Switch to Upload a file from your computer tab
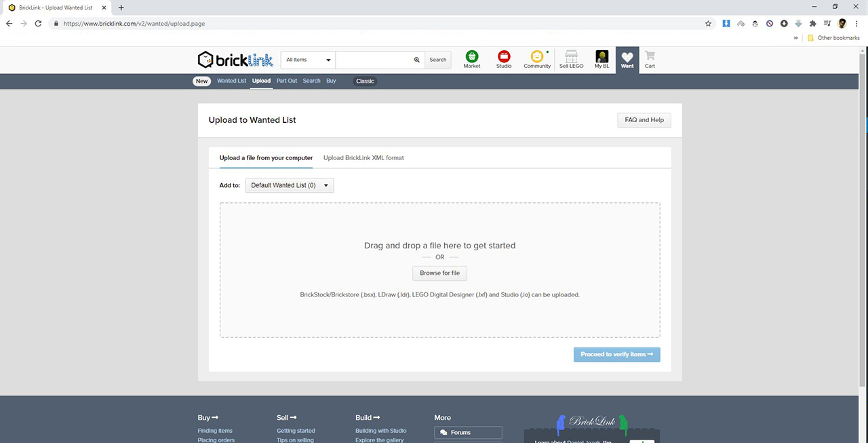Screen dimensions: 868x443 [x=266, y=158]
